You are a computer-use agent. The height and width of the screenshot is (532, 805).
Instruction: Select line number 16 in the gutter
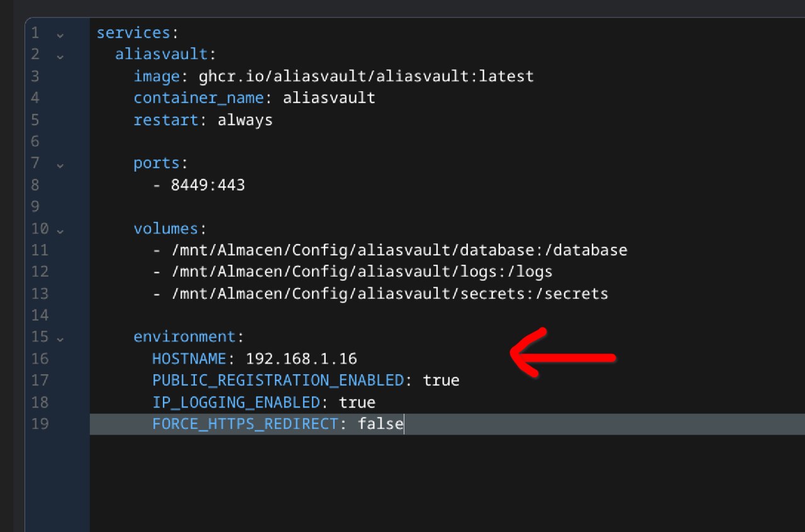coord(40,358)
